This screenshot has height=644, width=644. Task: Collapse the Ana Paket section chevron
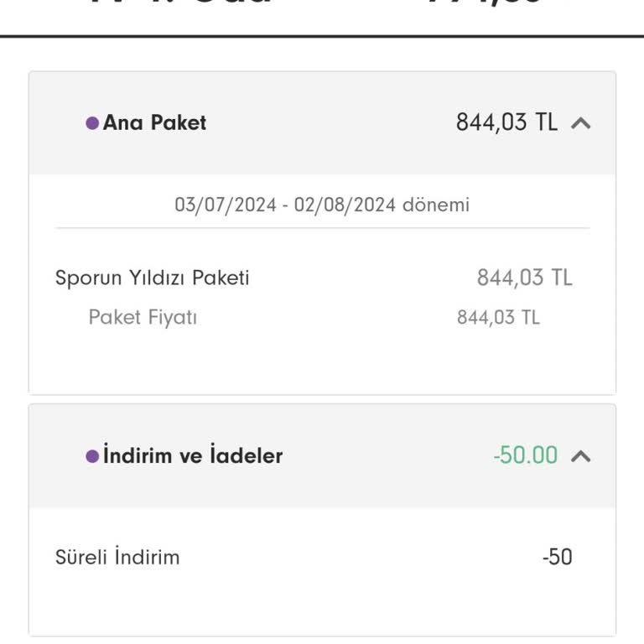[580, 123]
